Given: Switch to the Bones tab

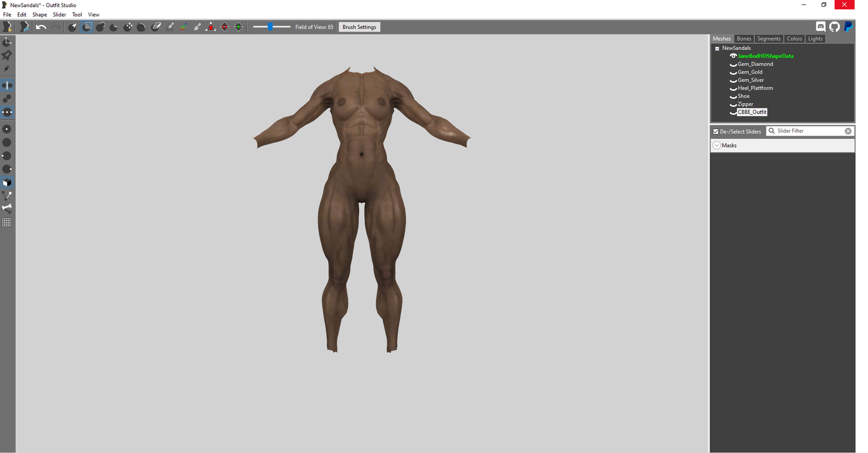Looking at the screenshot, I should coord(744,39).
